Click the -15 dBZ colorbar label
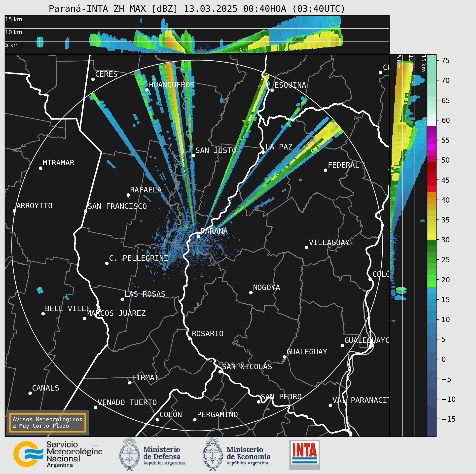476x474 pixels. point(449,419)
